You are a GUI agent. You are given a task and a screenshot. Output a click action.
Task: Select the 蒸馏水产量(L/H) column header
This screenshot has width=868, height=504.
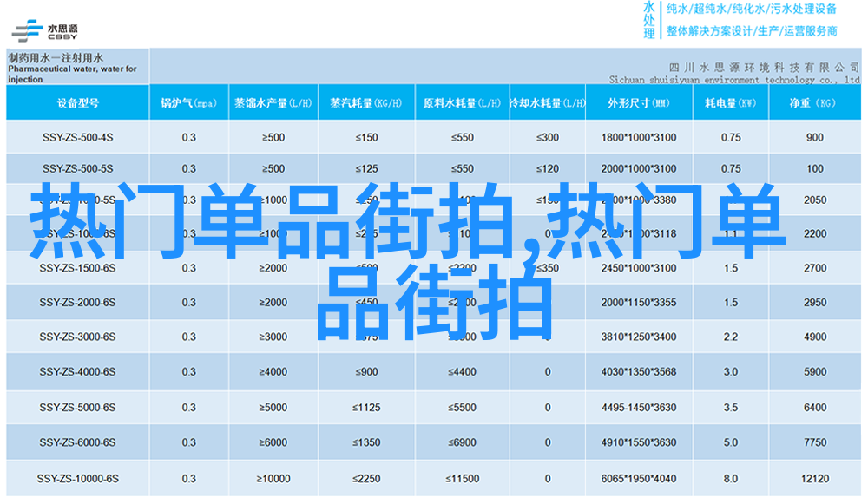(x=273, y=103)
